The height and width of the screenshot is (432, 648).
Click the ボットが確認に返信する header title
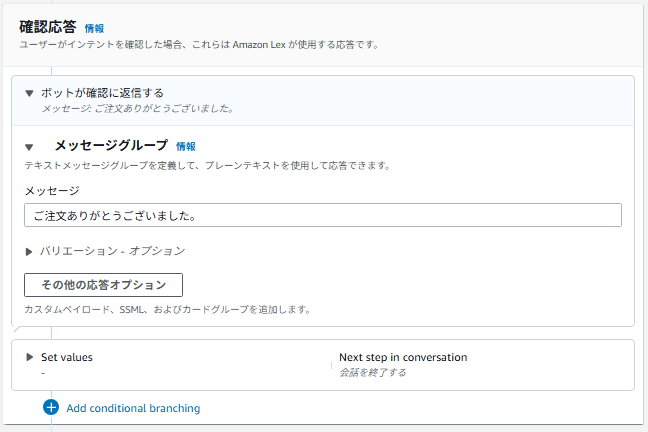tap(109, 93)
